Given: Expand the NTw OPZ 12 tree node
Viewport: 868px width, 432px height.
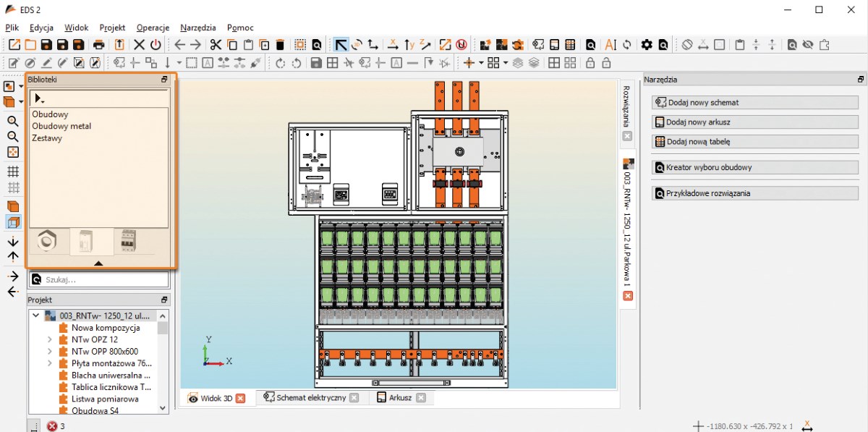Looking at the screenshot, I should pyautogui.click(x=50, y=339).
